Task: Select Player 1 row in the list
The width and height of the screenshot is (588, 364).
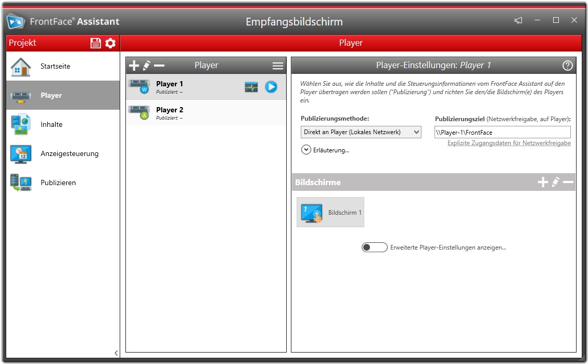Action: (206, 87)
